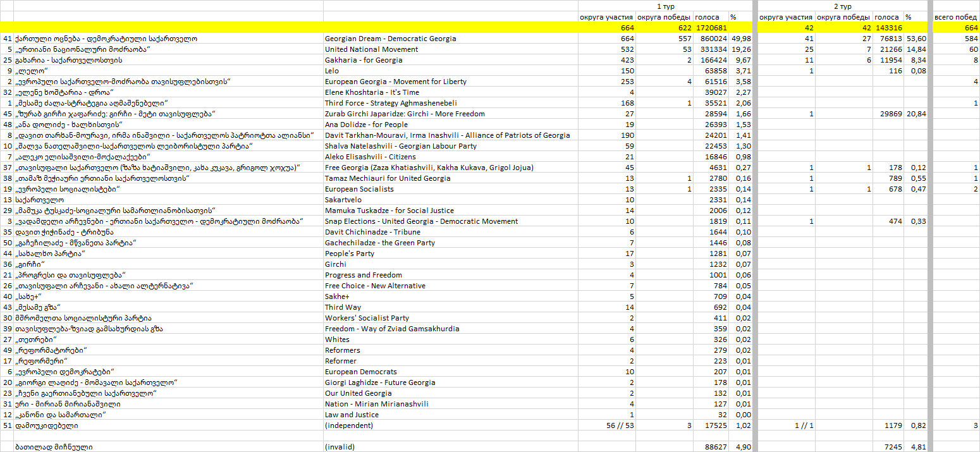Click 'European Georgia - Movement for Liberty'
Image resolution: width=980 pixels, height=452 pixels.
(x=451, y=82)
